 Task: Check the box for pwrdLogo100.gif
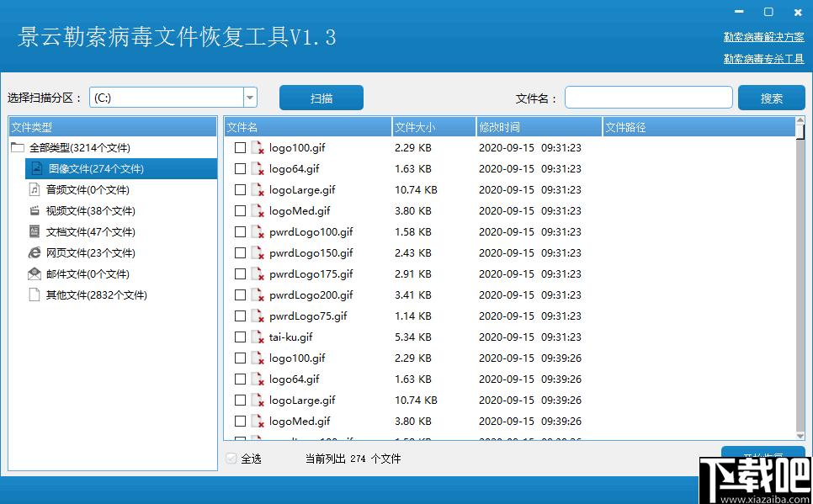tap(240, 231)
